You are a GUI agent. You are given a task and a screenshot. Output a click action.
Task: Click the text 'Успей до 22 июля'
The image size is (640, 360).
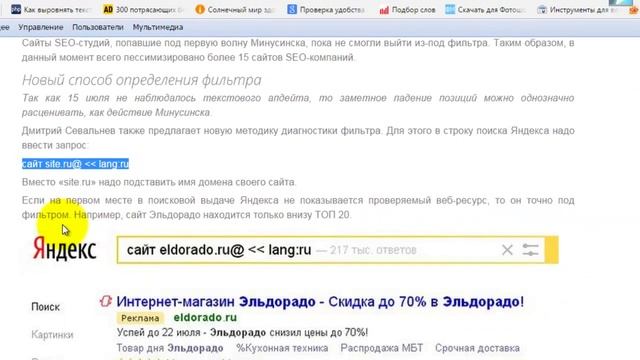coord(158,333)
